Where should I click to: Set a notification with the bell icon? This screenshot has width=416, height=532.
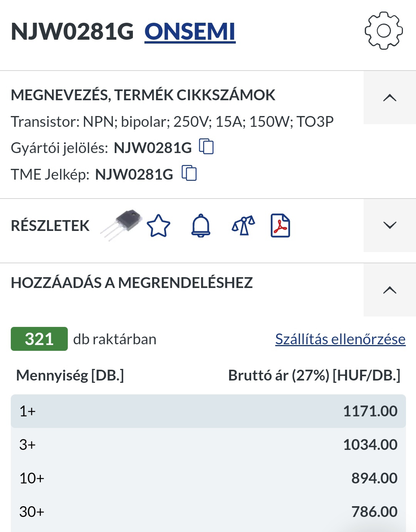pos(201,226)
